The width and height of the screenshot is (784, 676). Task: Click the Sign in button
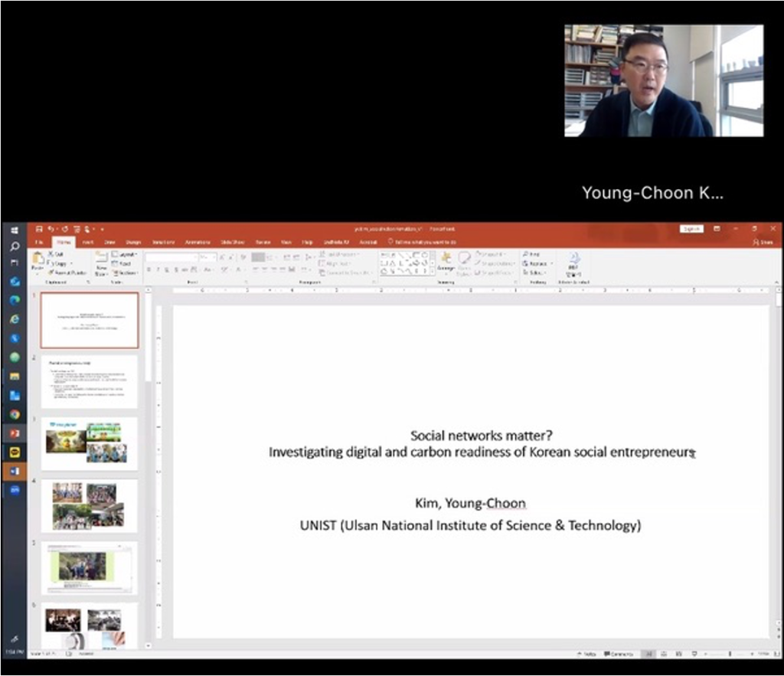(691, 229)
